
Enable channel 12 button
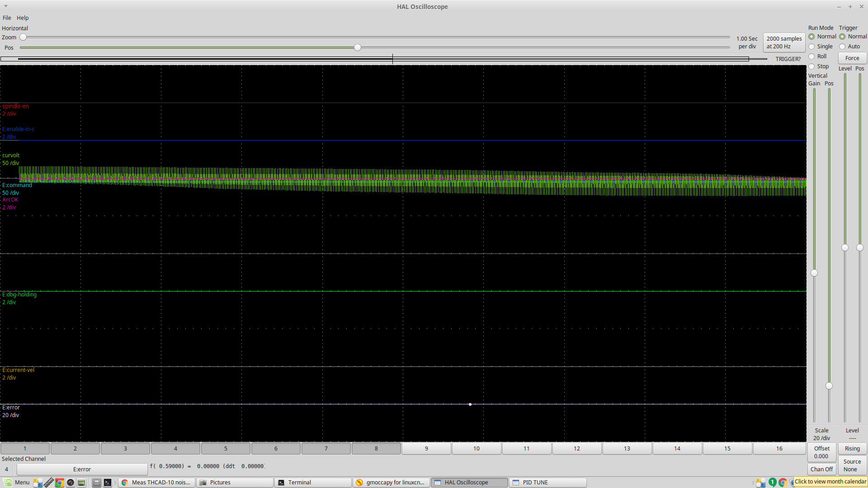[577, 449]
